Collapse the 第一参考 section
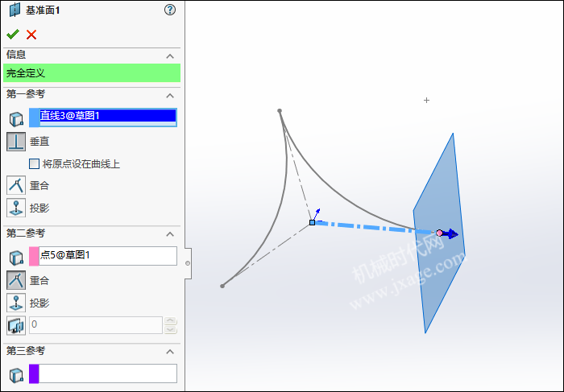 [x=170, y=96]
